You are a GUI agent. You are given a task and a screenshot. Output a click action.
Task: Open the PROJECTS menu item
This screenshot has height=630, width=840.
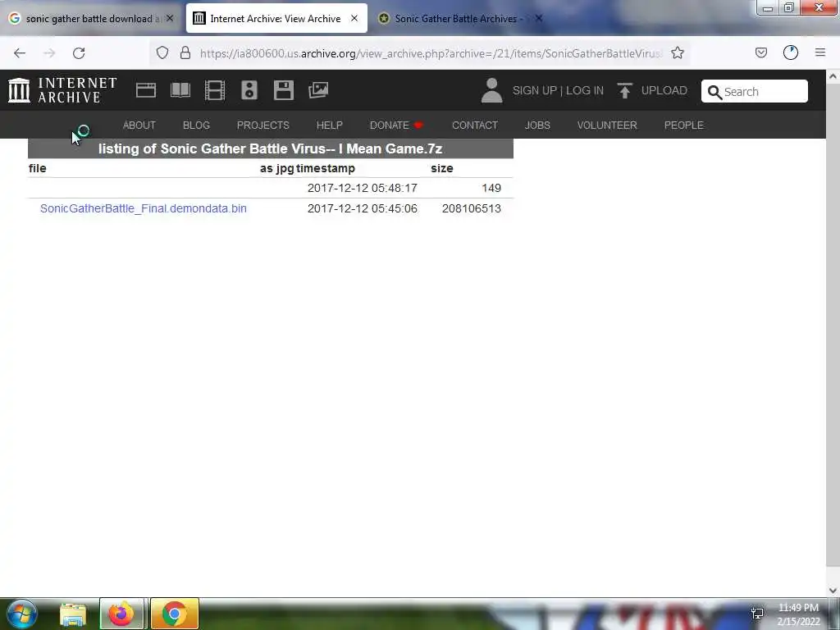click(x=263, y=126)
